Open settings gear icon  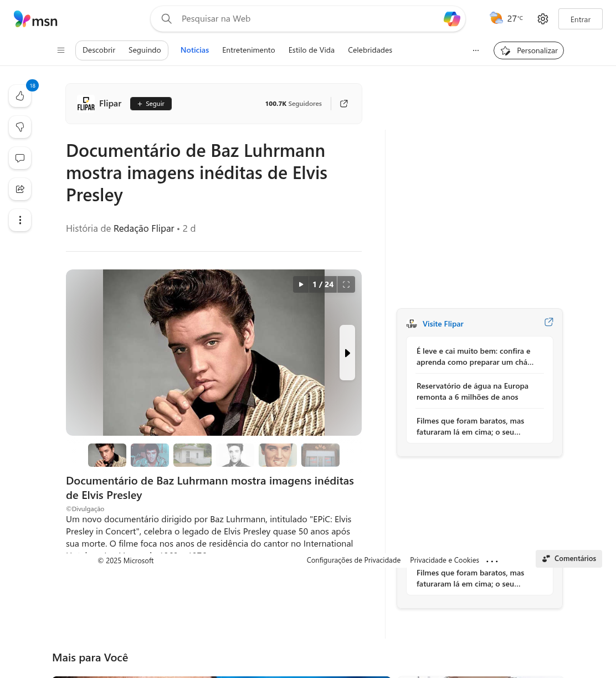(543, 19)
